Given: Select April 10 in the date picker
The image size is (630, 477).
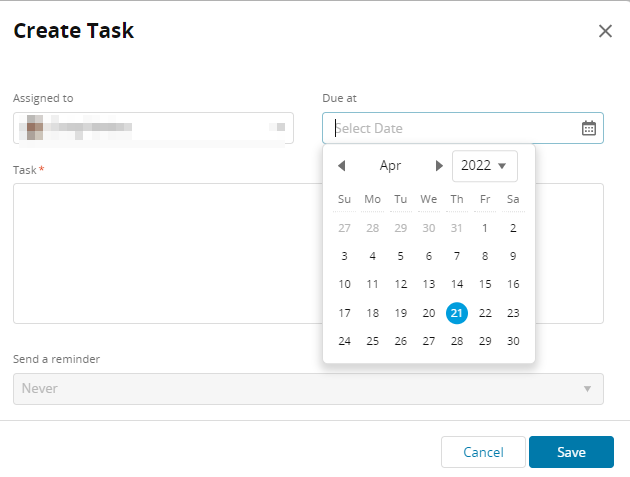Looking at the screenshot, I should tap(345, 284).
